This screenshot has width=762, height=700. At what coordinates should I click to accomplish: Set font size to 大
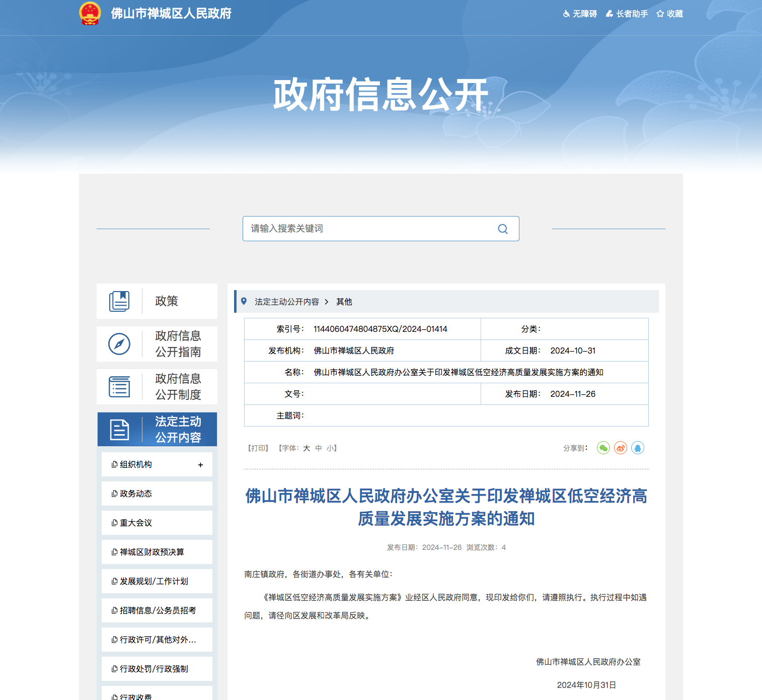307,448
